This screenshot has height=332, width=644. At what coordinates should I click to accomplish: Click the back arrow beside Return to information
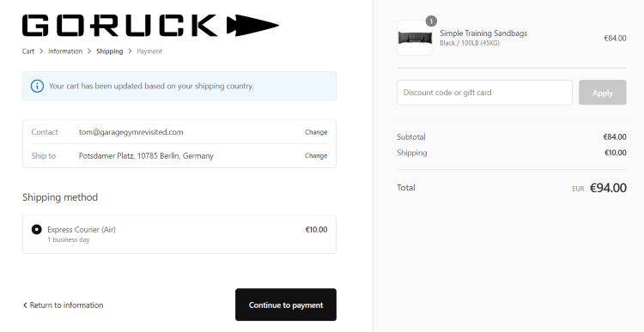point(25,305)
